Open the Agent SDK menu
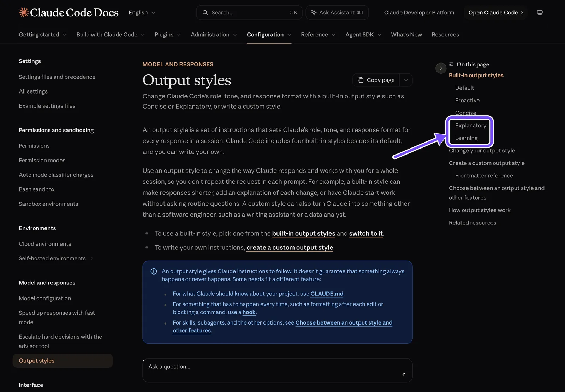Screen dimensions: 565x392 363,35
